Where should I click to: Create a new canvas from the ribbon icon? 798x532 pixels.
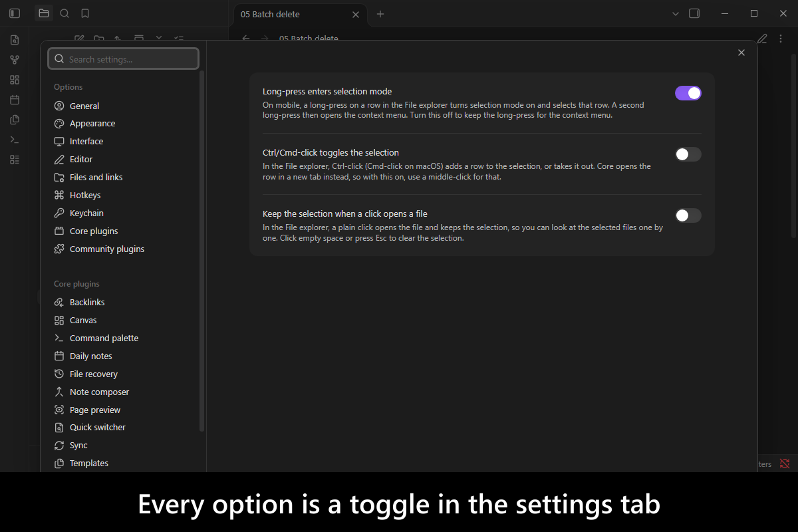click(15, 80)
